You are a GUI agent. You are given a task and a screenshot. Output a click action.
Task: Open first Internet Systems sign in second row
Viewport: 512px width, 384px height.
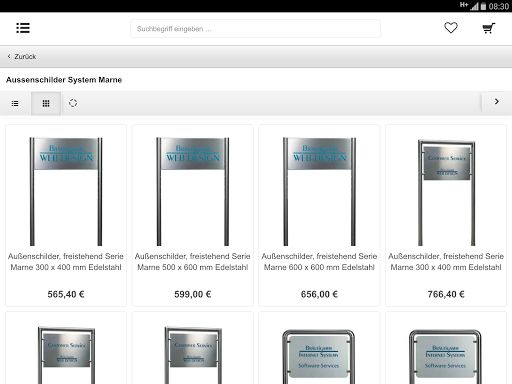click(x=319, y=348)
